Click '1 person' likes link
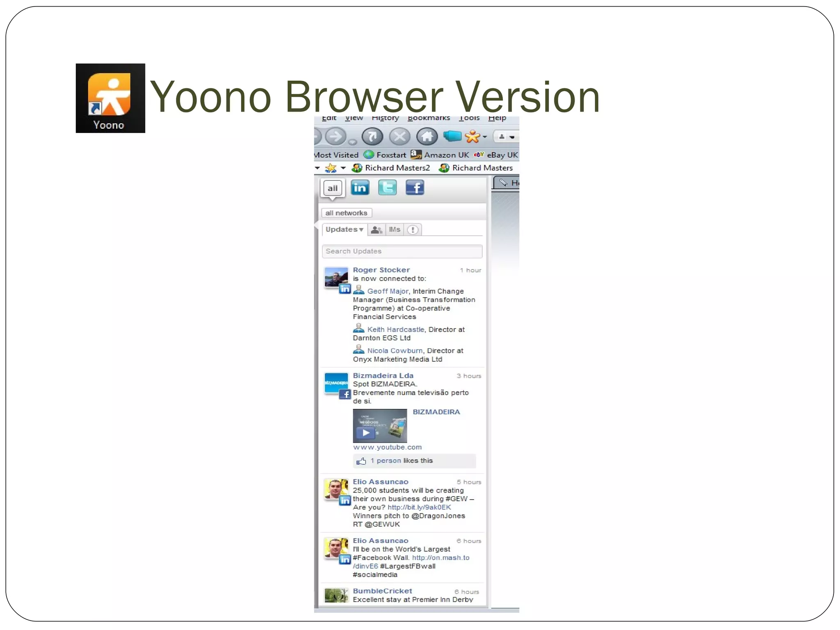The height and width of the screenshot is (630, 840). click(x=386, y=461)
